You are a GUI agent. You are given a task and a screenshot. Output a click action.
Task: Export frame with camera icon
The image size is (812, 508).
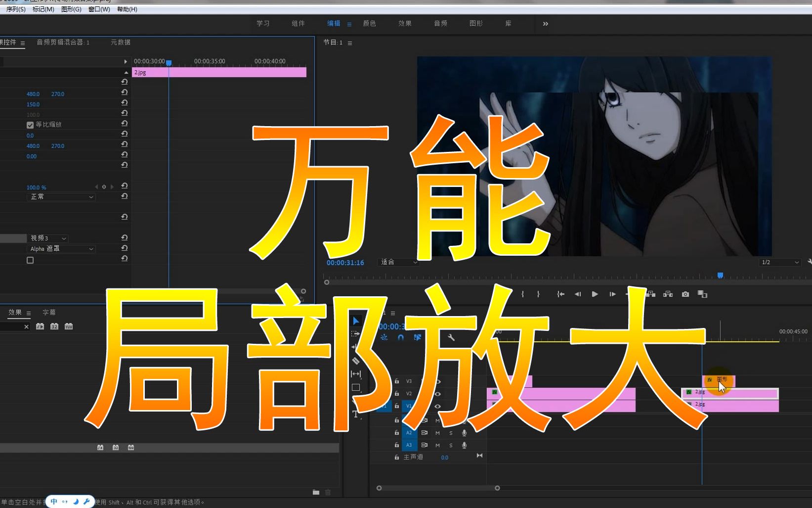click(685, 294)
